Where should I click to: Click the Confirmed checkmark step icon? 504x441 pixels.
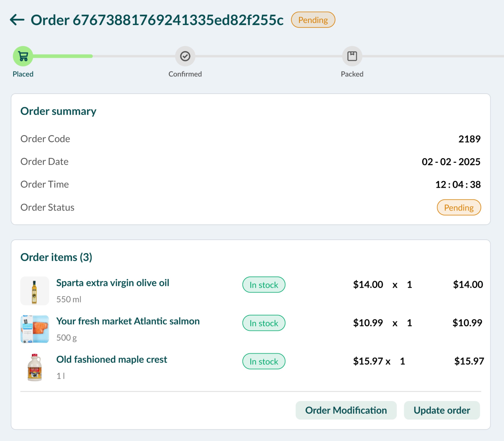185,56
